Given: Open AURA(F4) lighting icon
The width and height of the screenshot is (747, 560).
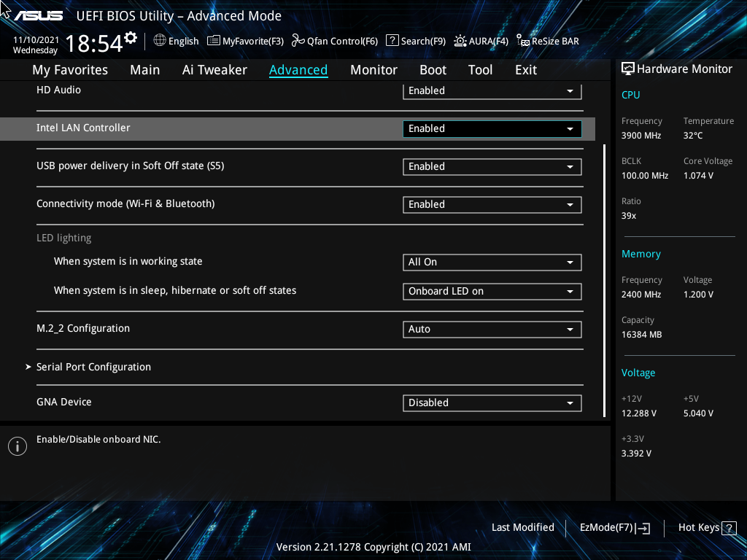Looking at the screenshot, I should click(x=460, y=41).
